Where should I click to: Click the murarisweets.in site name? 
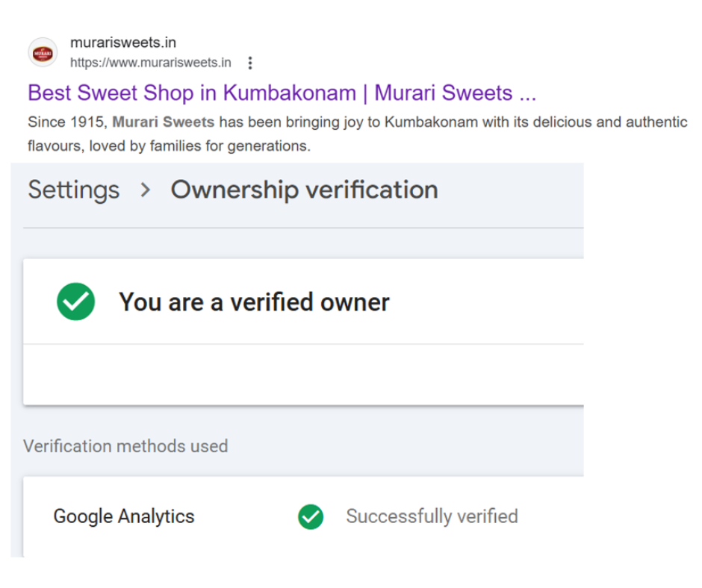tap(122, 43)
